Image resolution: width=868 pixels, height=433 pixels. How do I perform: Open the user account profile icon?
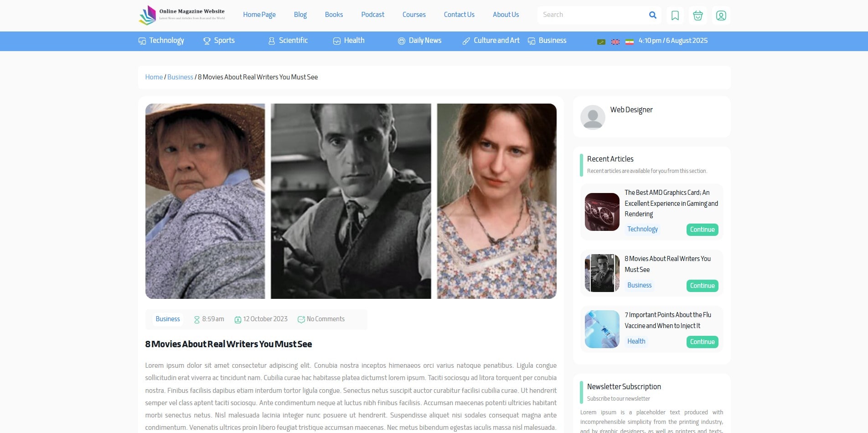point(721,16)
